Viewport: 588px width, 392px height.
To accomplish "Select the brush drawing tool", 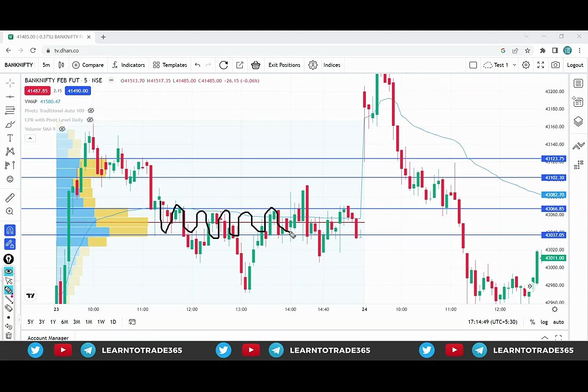I will click(x=10, y=124).
